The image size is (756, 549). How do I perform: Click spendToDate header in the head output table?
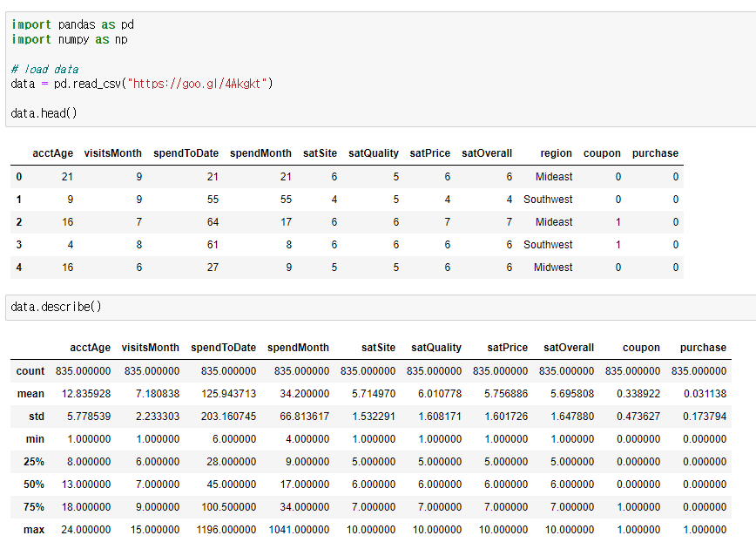coord(186,153)
